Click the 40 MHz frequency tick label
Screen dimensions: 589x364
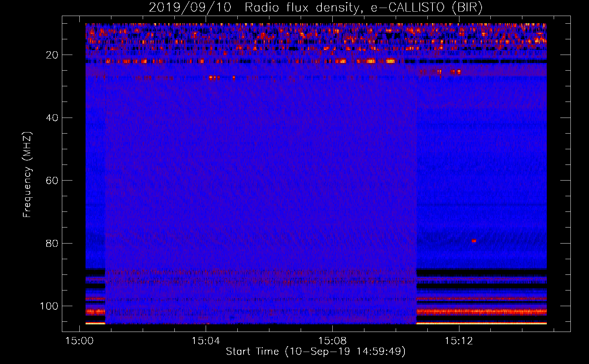click(52, 118)
